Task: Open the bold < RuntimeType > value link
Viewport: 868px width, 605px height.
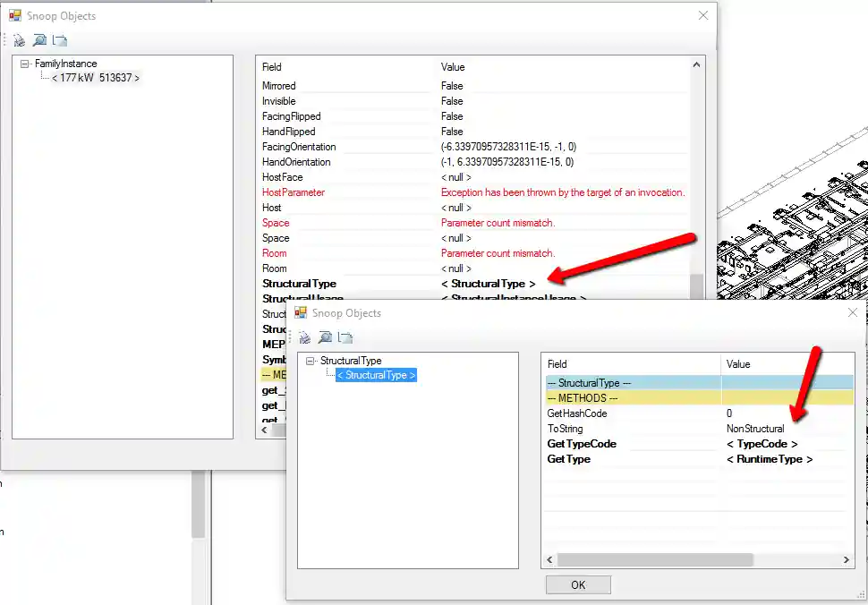Action: [x=769, y=459]
